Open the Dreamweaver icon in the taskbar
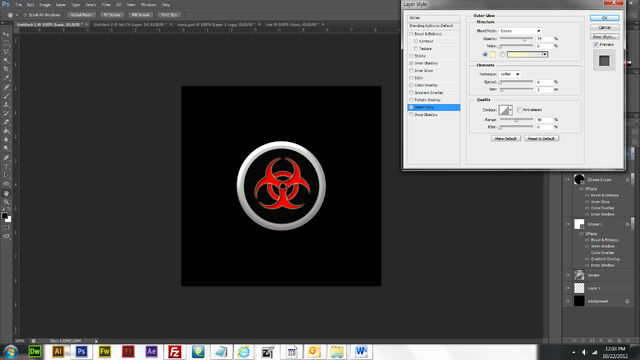This screenshot has width=640, height=360. coord(34,351)
